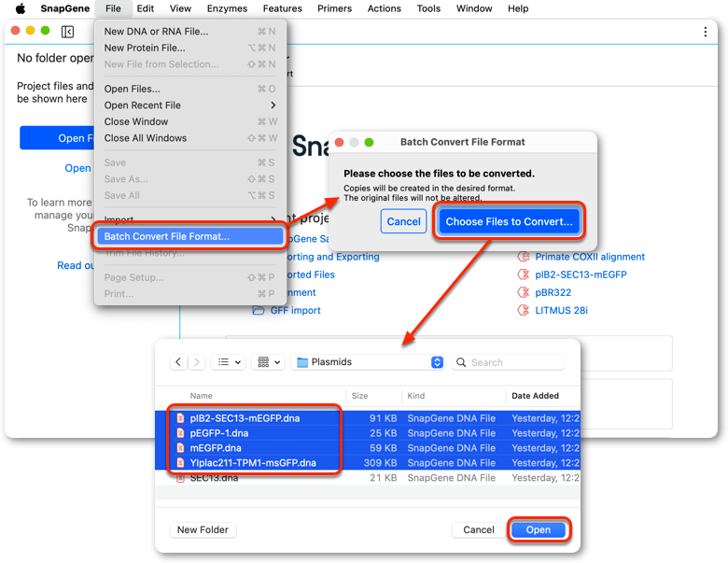
Task: Select the mEGFP.dna file name
Action: click(216, 448)
